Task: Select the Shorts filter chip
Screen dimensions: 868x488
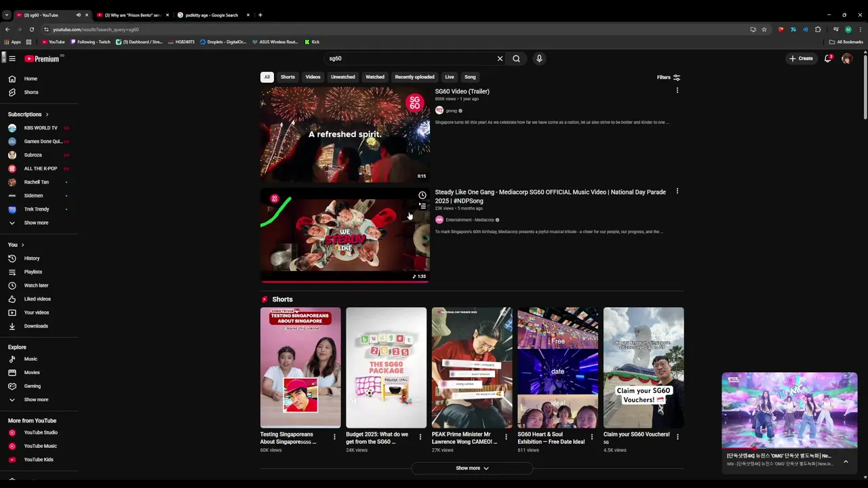Action: tap(288, 77)
